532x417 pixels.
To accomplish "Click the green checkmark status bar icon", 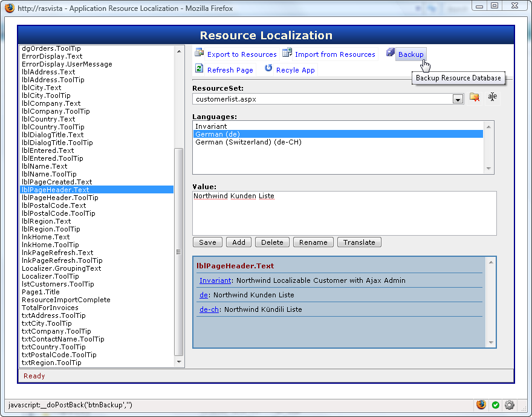I will pyautogui.click(x=495, y=405).
